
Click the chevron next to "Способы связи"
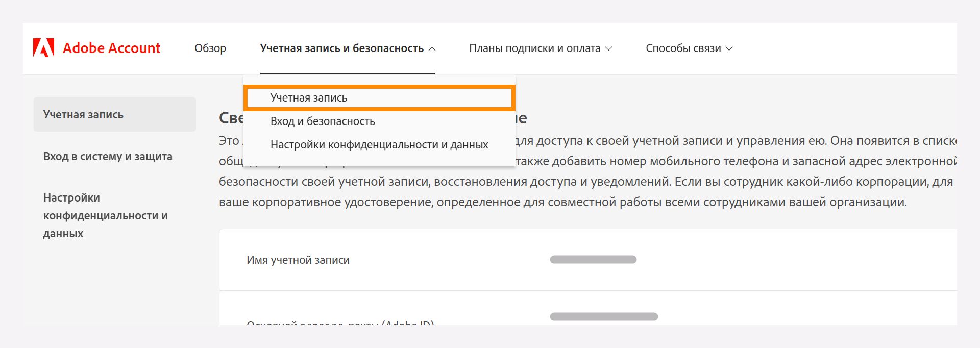point(730,48)
